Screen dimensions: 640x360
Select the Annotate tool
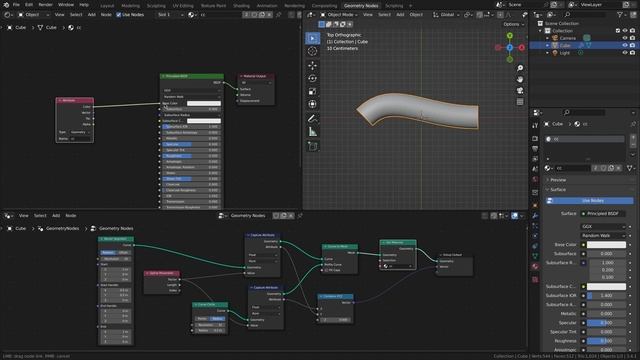tap(313, 119)
